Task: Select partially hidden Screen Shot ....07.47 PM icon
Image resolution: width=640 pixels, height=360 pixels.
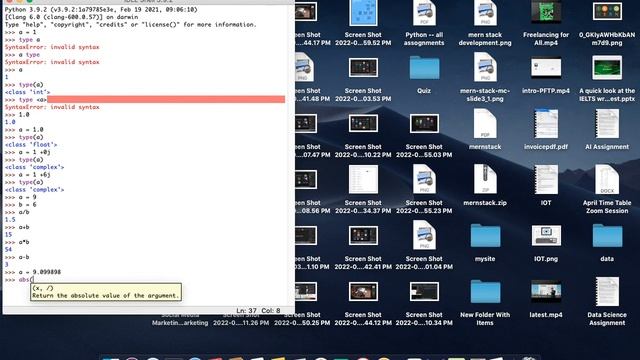Action: click(x=306, y=123)
